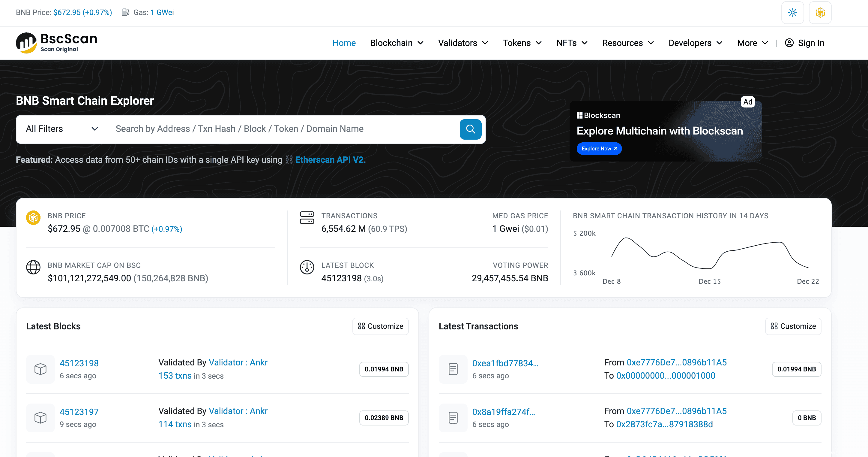Click the gold BNB Price coin icon
This screenshot has width=868, height=457.
click(x=33, y=218)
